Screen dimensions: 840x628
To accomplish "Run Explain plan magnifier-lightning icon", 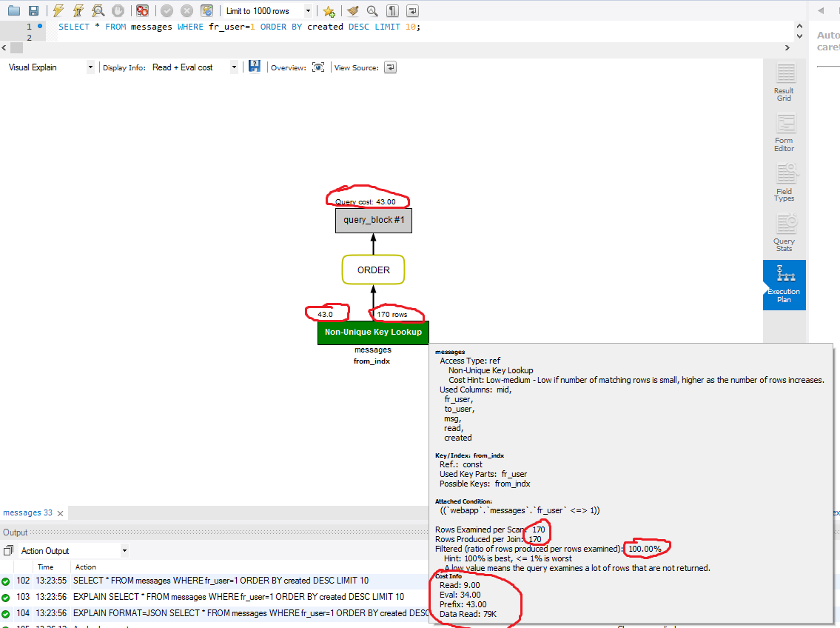I will pos(98,10).
